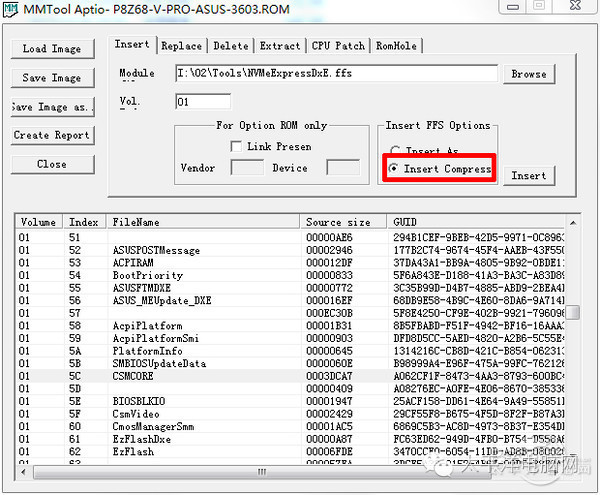Sort list by FileName column header
The width and height of the screenshot is (600, 495).
pyautogui.click(x=203, y=222)
